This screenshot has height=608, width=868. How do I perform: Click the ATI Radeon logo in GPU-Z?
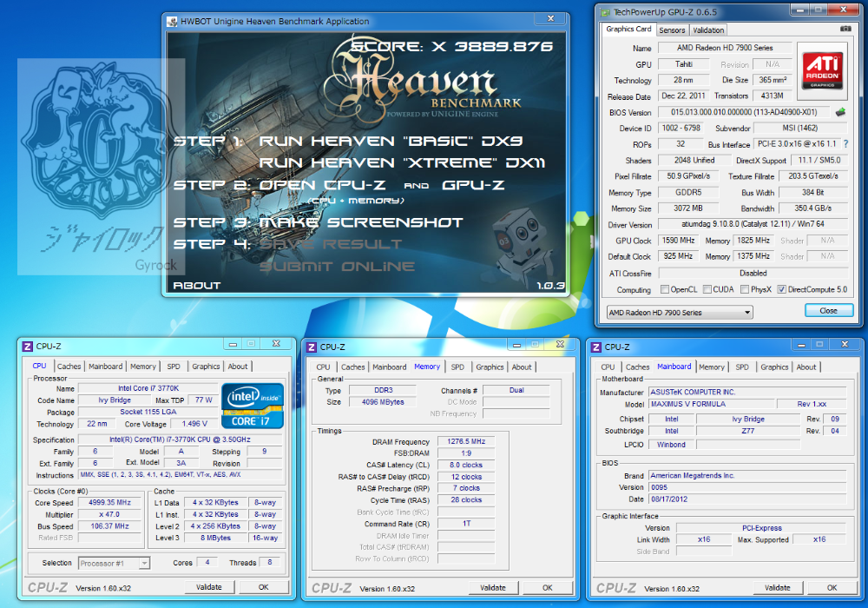823,70
